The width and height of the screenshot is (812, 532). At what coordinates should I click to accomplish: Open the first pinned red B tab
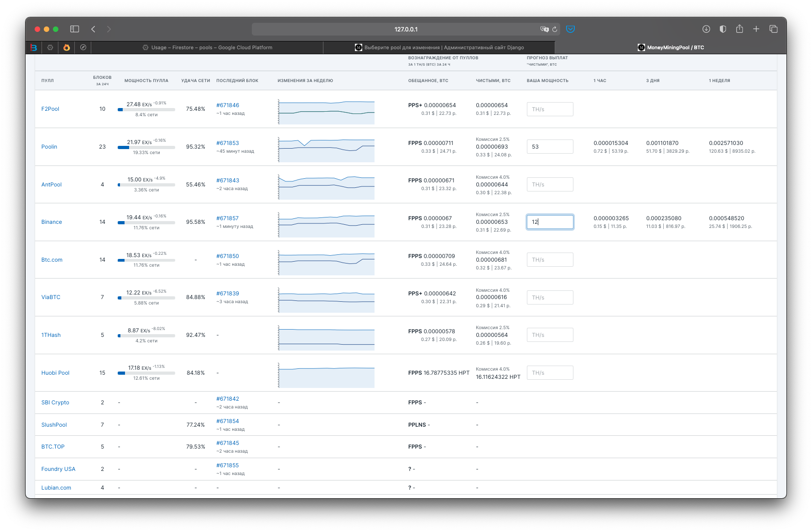34,47
